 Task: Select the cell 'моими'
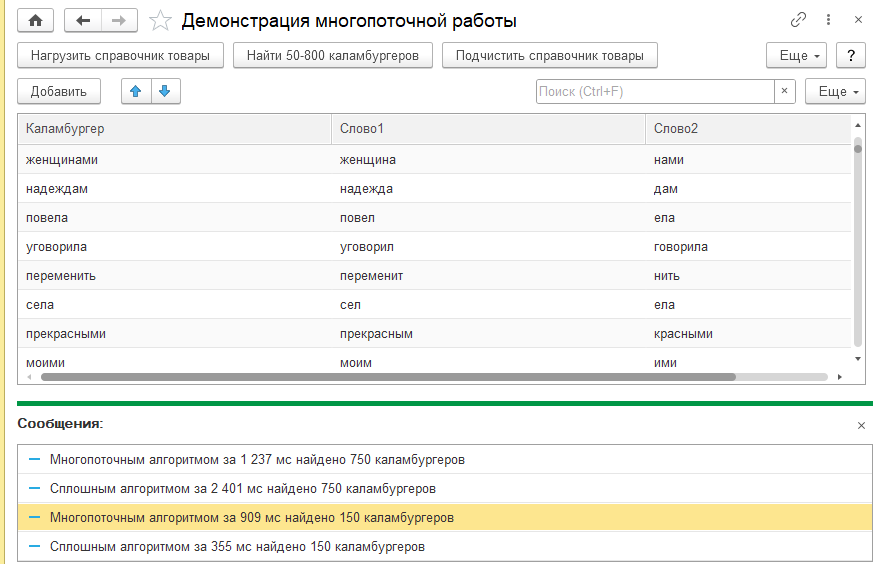[x=175, y=361]
